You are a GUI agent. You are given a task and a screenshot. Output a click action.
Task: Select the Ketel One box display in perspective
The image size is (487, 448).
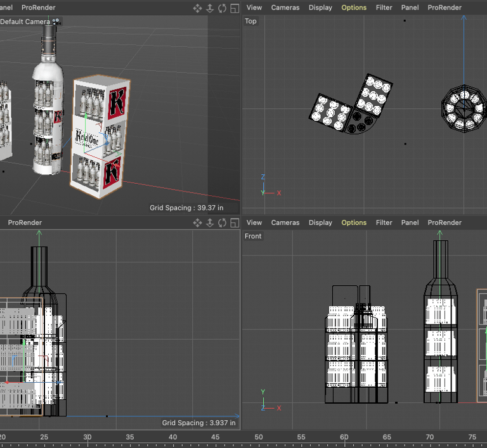pyautogui.click(x=100, y=137)
